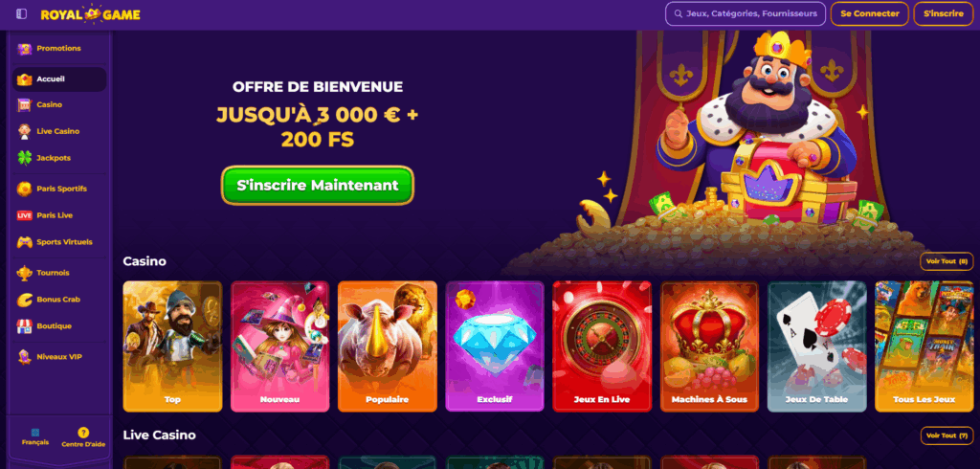Open Bonus Crab icon in sidebar
Image resolution: width=980 pixels, height=469 pixels.
tap(24, 300)
